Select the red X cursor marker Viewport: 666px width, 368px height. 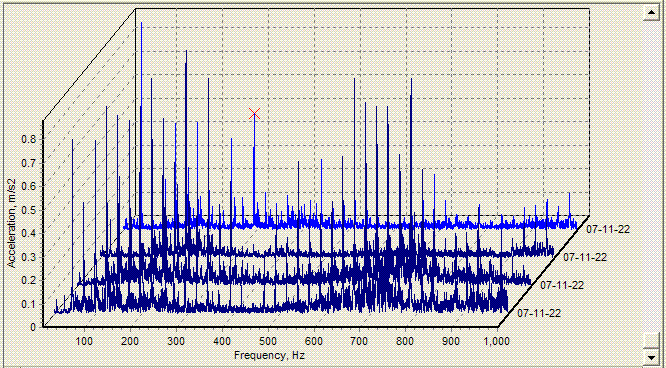(x=254, y=113)
